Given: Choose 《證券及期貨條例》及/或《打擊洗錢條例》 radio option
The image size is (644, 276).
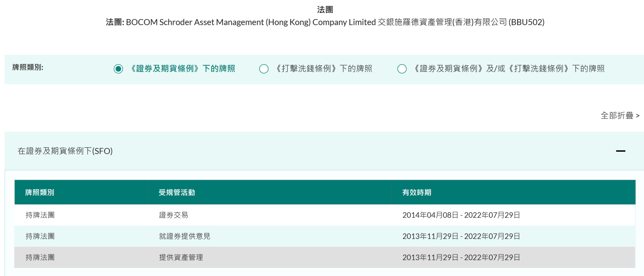Looking at the screenshot, I should [402, 69].
